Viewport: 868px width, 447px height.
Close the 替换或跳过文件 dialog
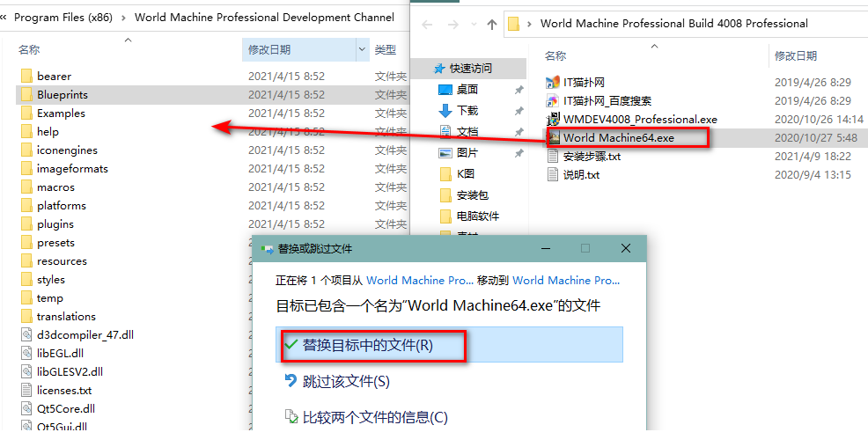[x=626, y=248]
